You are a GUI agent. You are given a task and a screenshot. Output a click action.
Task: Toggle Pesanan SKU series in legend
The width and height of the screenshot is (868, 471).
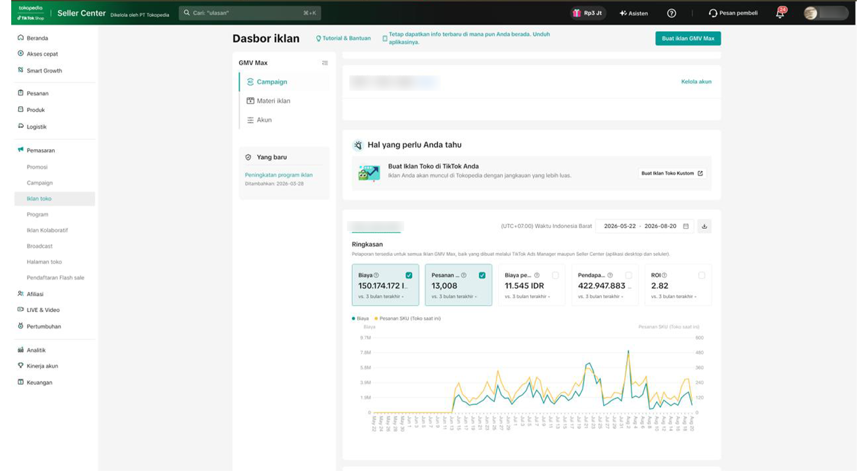(408, 318)
